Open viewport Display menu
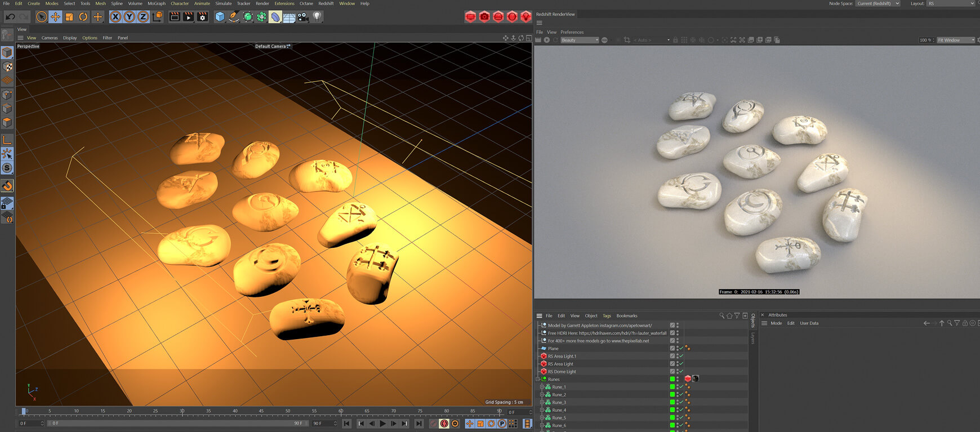This screenshot has width=980, height=432. [70, 38]
